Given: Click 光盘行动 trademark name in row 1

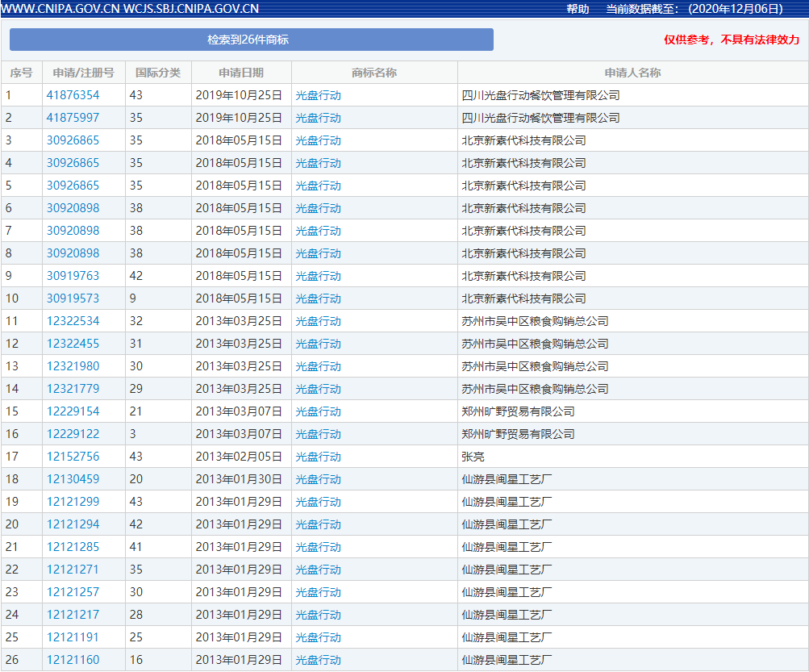Looking at the screenshot, I should (x=318, y=95).
